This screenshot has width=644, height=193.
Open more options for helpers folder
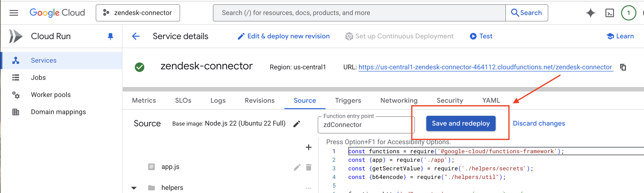(308, 188)
